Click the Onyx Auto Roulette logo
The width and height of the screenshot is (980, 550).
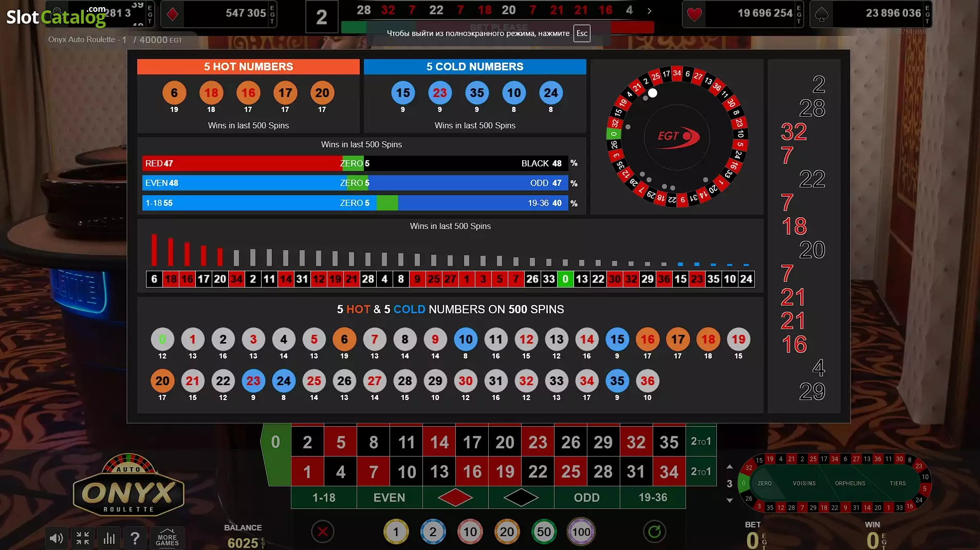pyautogui.click(x=128, y=485)
